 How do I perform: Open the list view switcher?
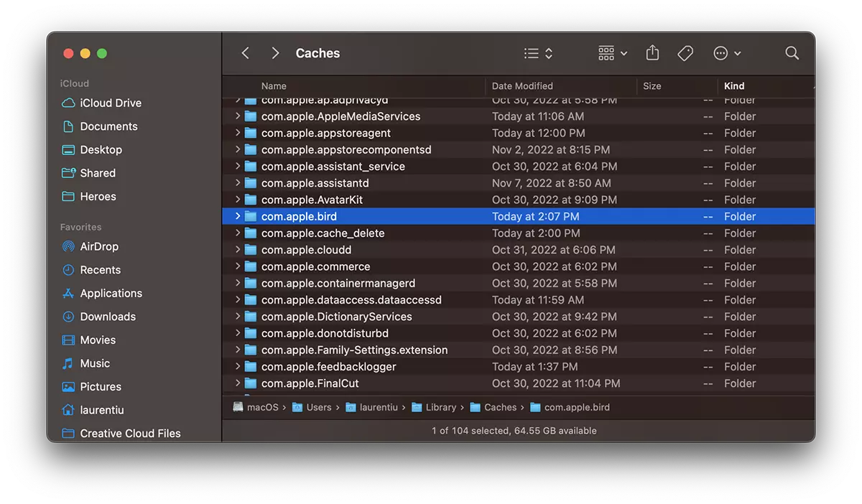538,53
